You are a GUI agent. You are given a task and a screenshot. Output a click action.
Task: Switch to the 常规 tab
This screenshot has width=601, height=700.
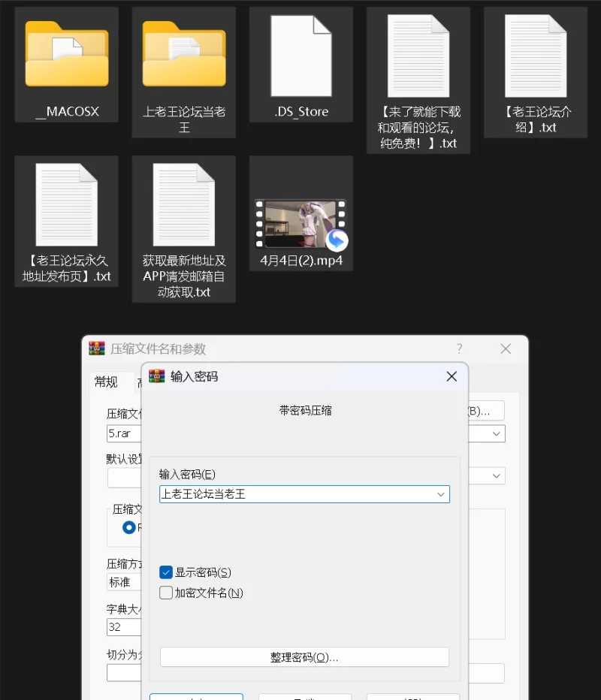(x=106, y=382)
